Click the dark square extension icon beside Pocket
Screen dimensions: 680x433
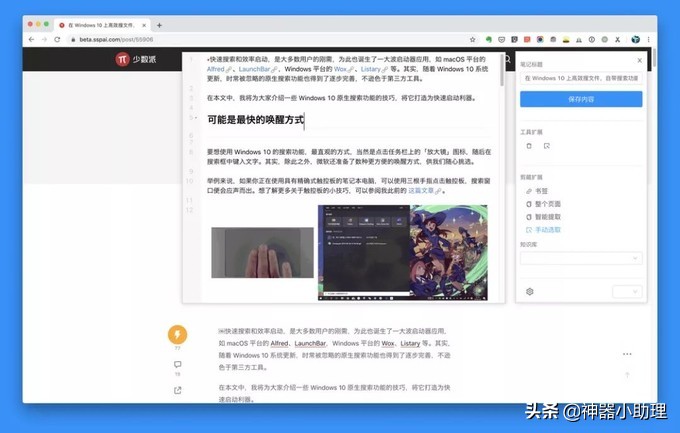pyautogui.click(x=514, y=39)
